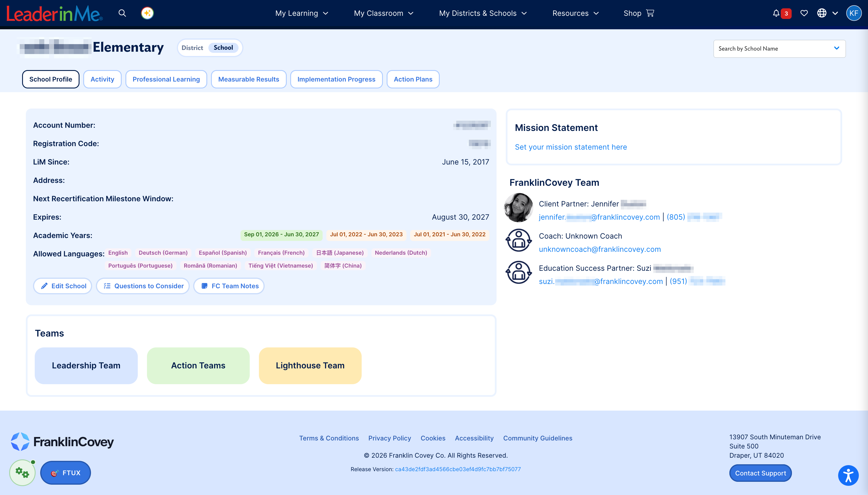
Task: Open the Professional Learning tab
Action: coord(166,79)
